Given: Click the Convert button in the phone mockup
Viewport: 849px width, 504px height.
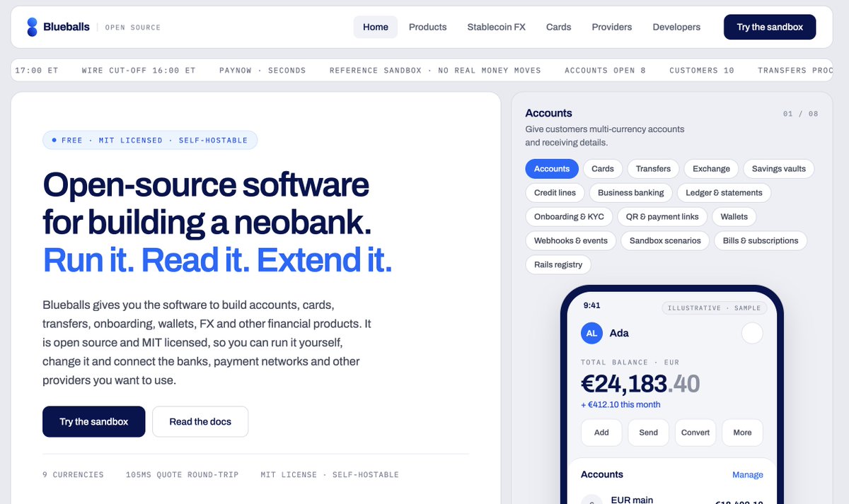Looking at the screenshot, I should 695,433.
